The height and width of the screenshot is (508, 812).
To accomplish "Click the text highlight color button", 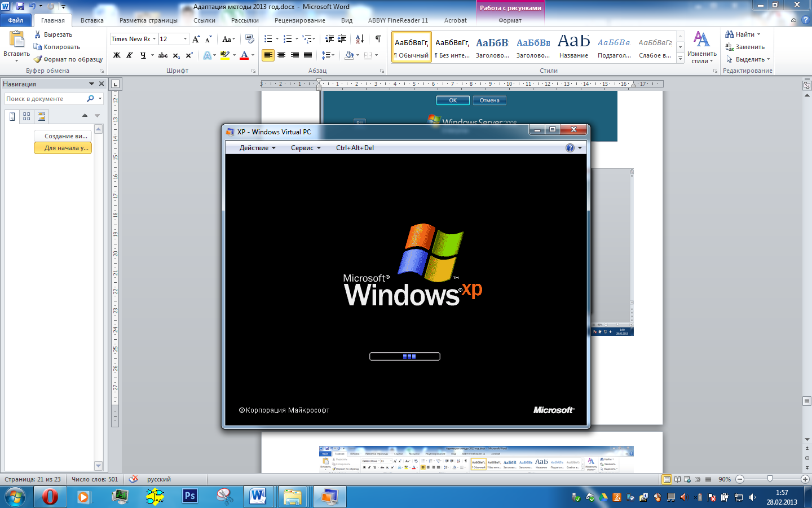I will [x=225, y=55].
